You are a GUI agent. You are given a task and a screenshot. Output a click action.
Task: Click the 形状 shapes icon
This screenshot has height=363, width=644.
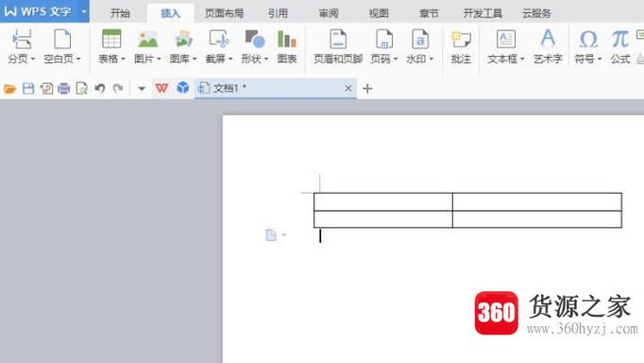pos(255,40)
